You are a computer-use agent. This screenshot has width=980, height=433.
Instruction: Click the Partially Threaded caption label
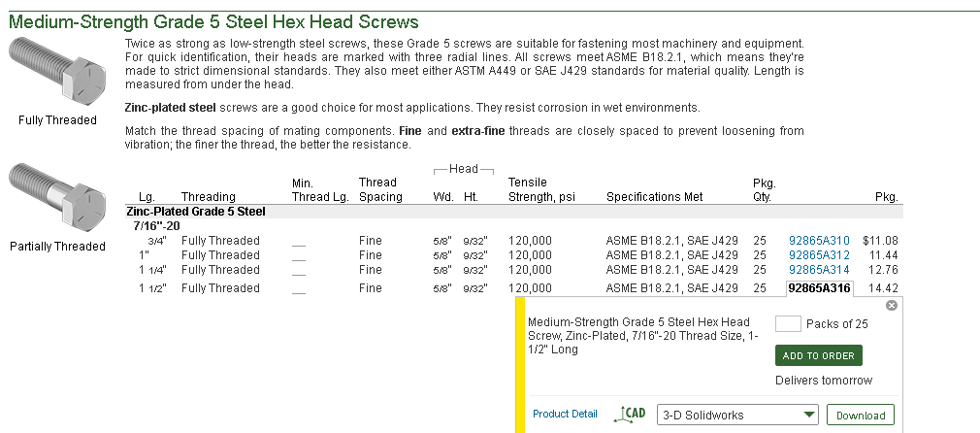pos(57,247)
